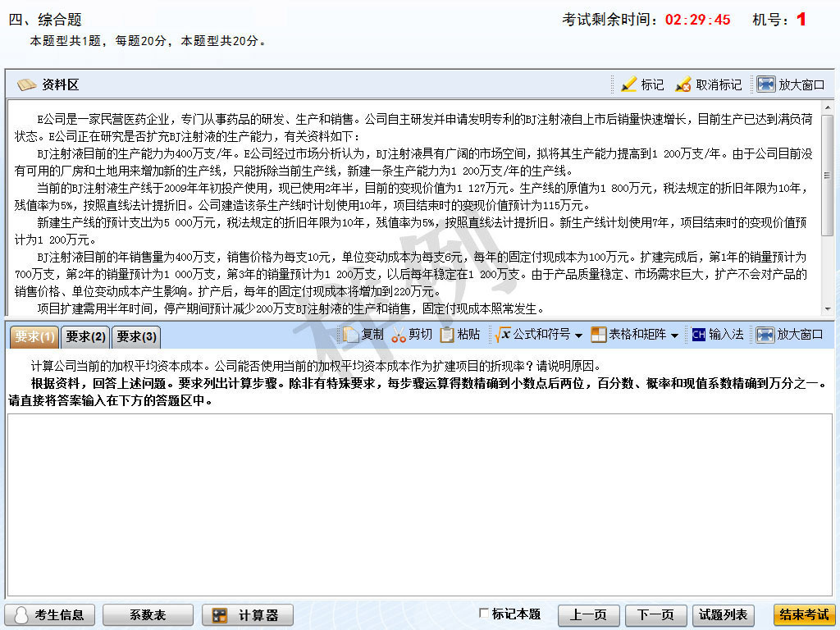打开试题列表
Viewport: 840px width, 630px height.
(x=723, y=616)
